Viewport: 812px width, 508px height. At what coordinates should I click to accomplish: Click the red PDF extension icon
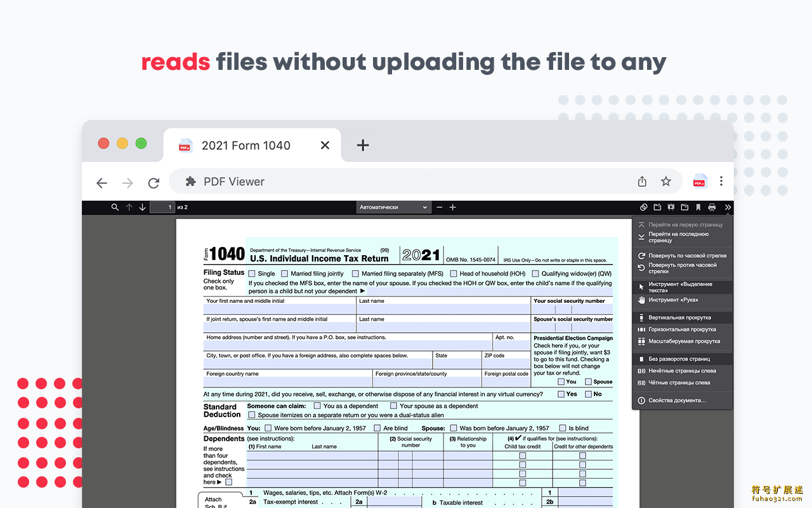pyautogui.click(x=700, y=182)
